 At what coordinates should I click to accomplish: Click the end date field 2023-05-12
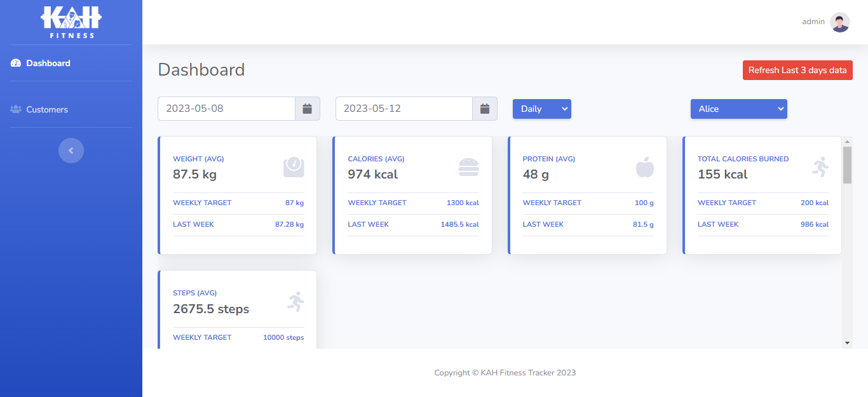(x=403, y=109)
